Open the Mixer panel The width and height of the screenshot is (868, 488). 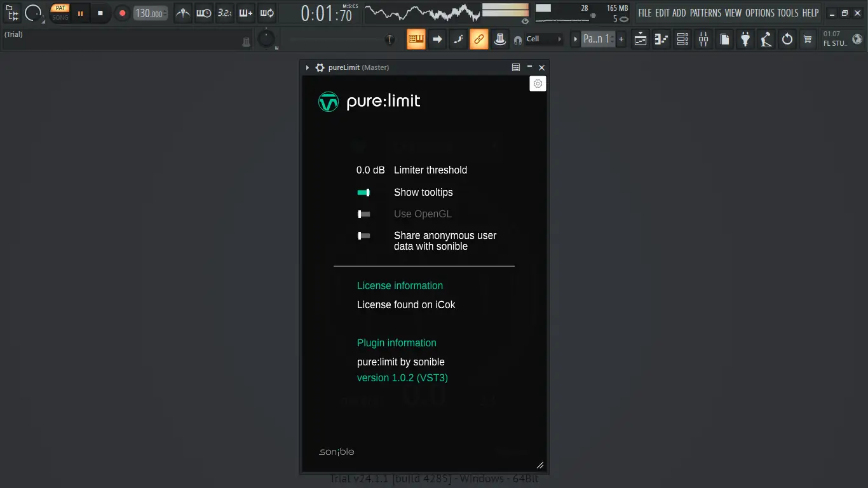click(703, 39)
